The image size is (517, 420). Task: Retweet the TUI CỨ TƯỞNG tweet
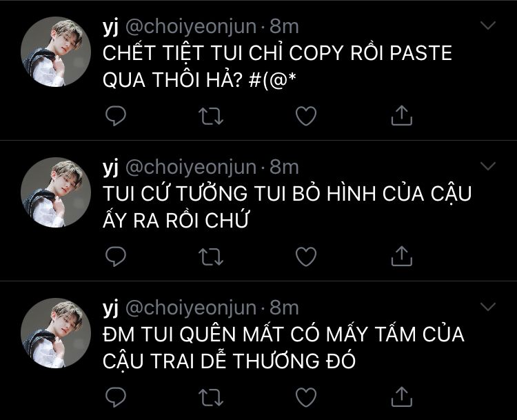point(211,257)
